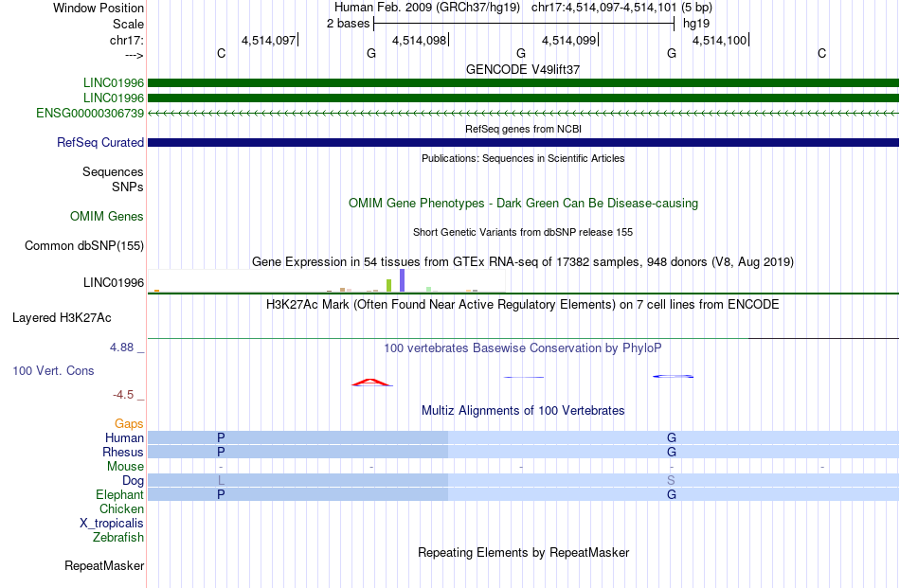Click the Window Position label
This screenshot has width=900, height=588.
click(x=99, y=8)
